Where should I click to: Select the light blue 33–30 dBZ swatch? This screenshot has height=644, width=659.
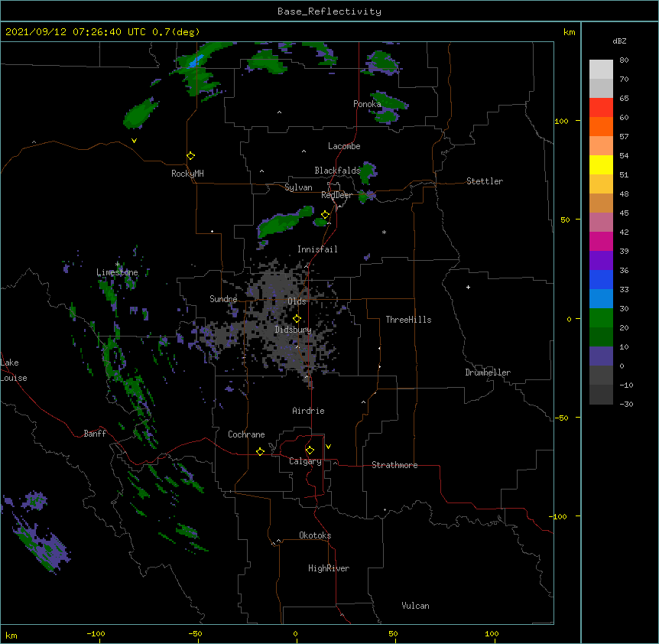(601, 299)
